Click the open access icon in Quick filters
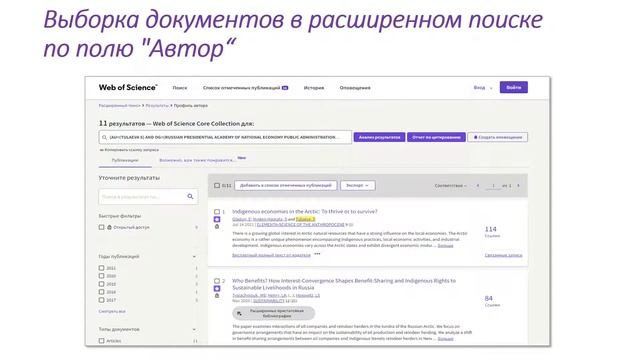Image resolution: width=640 pixels, height=360 pixels. coord(109,227)
